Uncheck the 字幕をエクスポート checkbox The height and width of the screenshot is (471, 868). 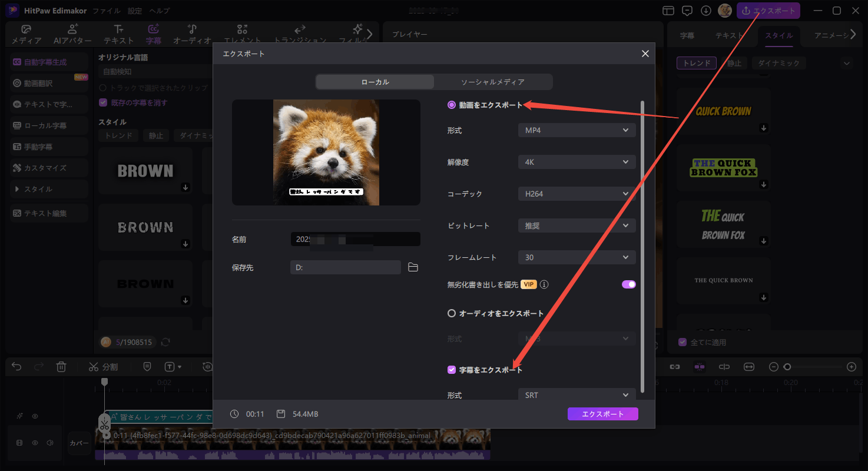point(452,370)
